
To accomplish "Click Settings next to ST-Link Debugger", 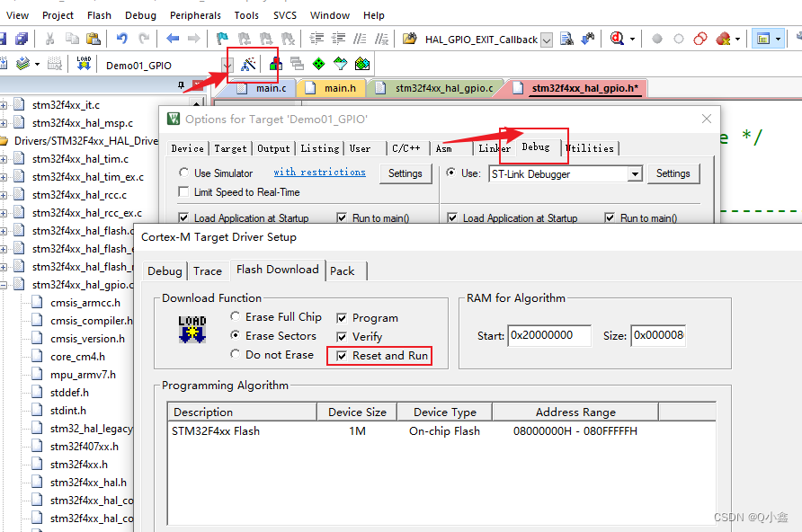I will coord(673,173).
